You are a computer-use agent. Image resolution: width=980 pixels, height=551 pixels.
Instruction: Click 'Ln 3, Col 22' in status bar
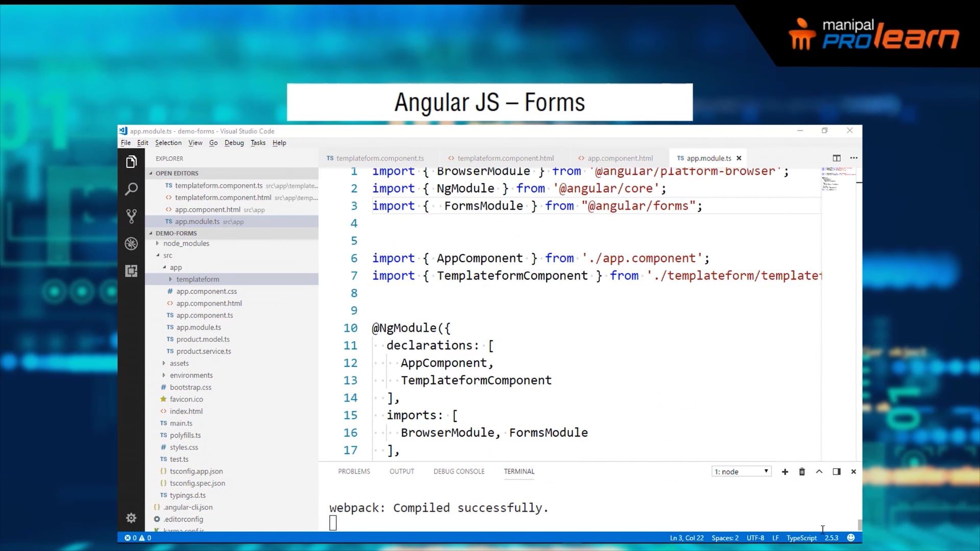click(x=687, y=538)
